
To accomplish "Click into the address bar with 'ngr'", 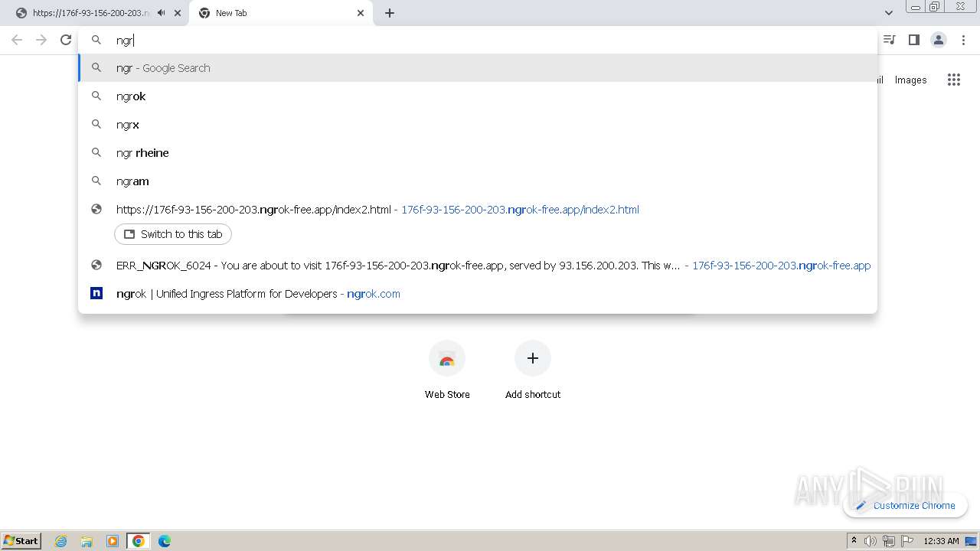I will point(478,40).
